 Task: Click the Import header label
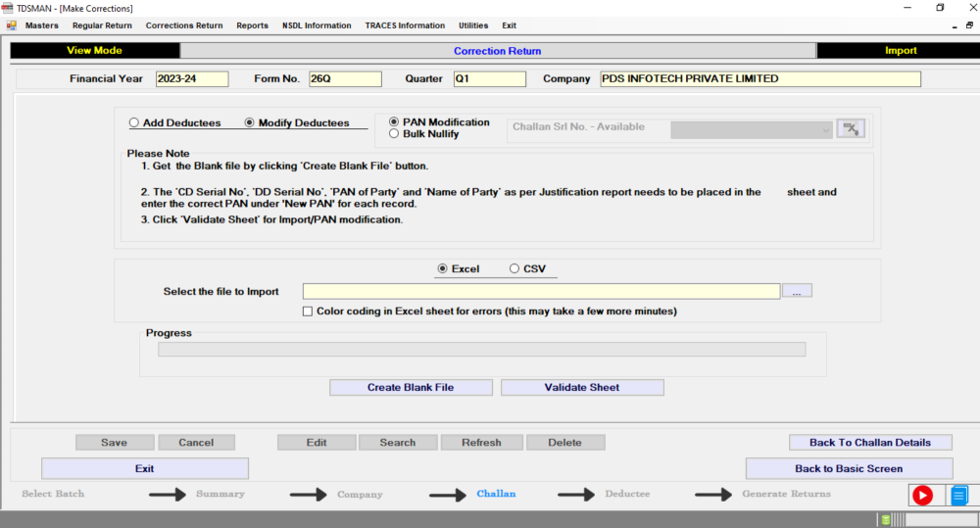coord(901,51)
